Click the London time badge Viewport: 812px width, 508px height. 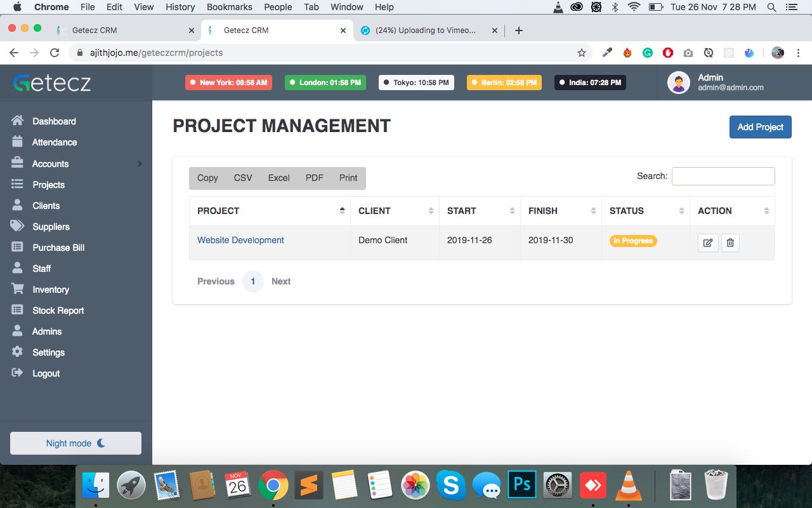click(325, 83)
